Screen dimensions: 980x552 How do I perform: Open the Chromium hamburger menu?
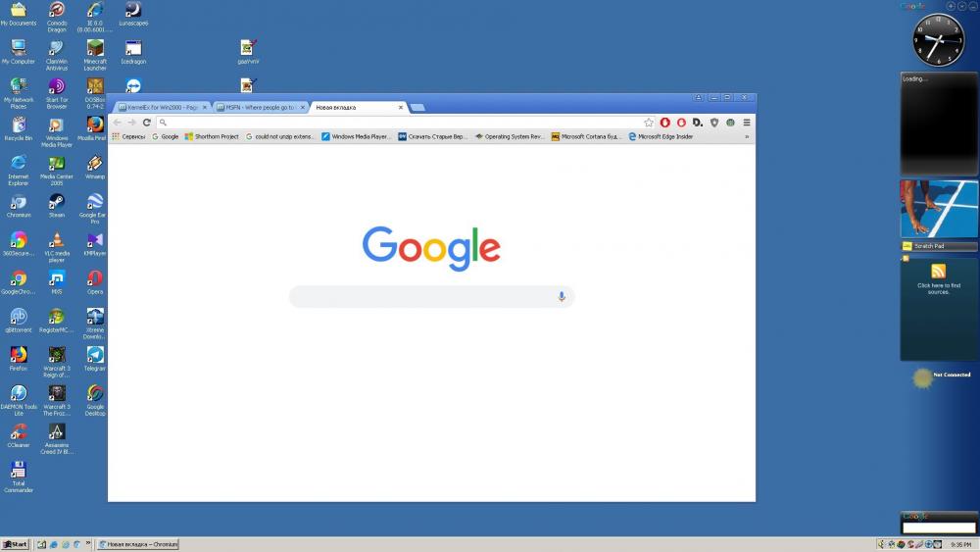(746, 123)
